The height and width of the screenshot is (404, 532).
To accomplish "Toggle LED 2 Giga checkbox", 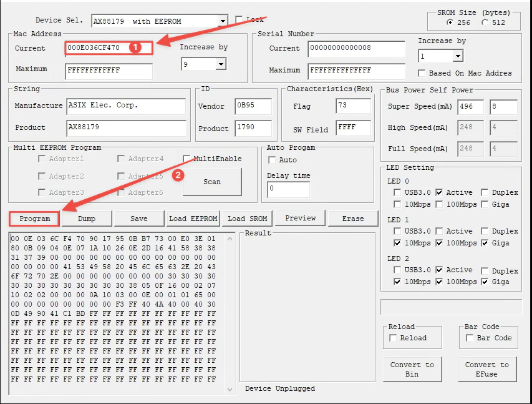I will (x=485, y=282).
